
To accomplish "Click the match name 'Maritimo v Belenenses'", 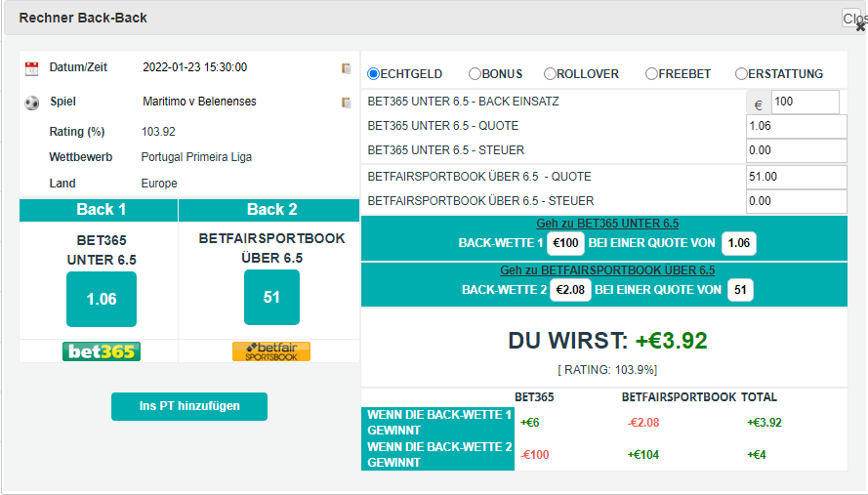I will pyautogui.click(x=199, y=102).
